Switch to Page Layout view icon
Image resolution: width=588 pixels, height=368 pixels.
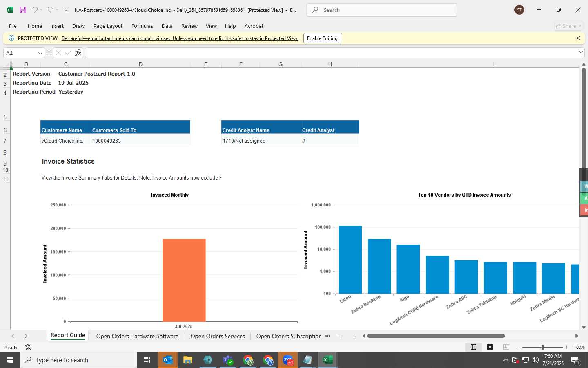tap(490, 347)
